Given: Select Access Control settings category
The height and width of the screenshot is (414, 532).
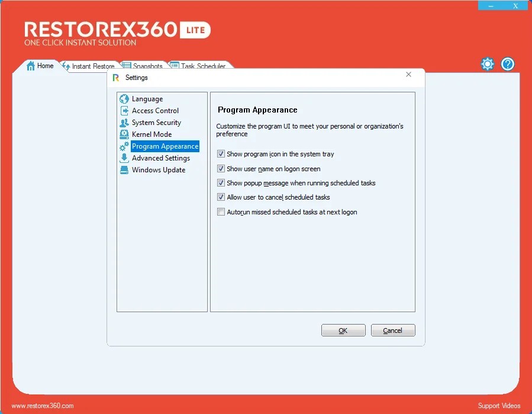Looking at the screenshot, I should [155, 111].
